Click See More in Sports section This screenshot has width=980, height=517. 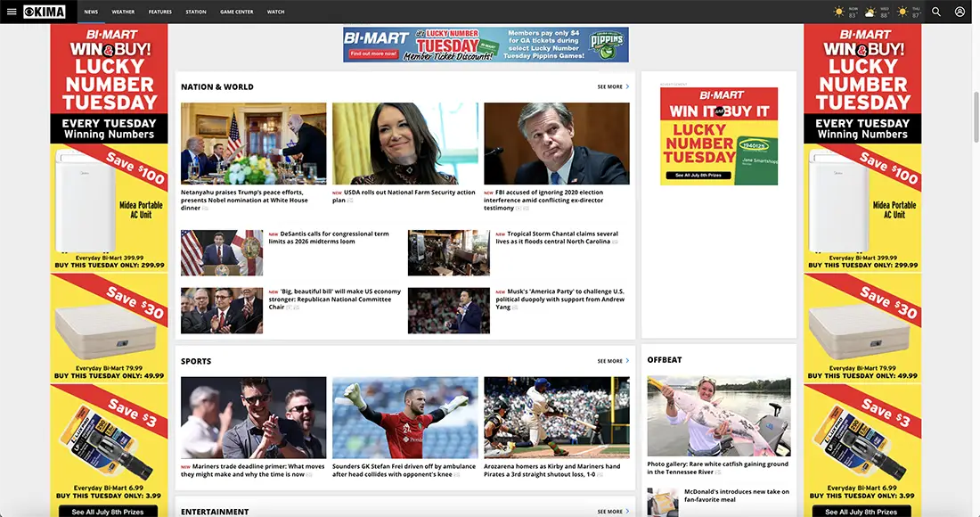click(x=613, y=361)
